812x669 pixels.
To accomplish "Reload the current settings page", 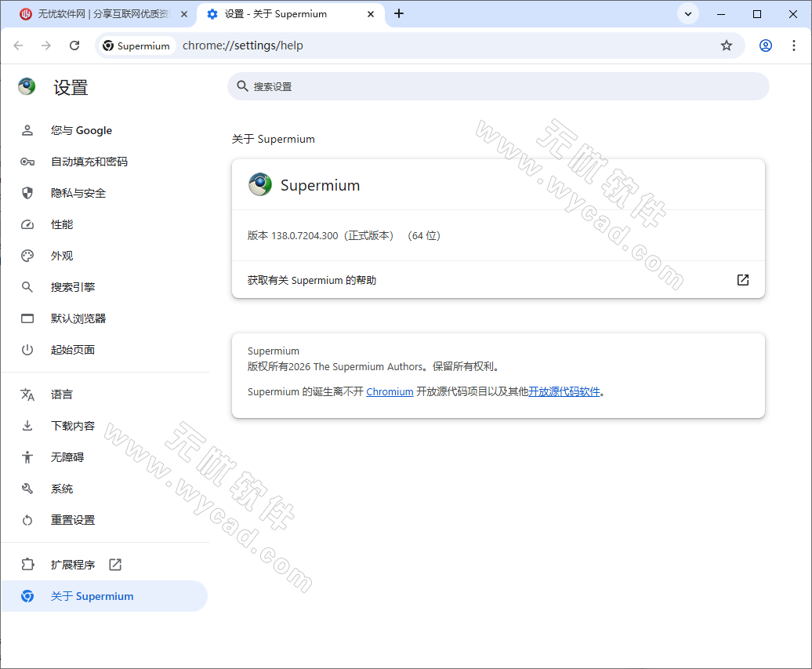I will pos(74,45).
